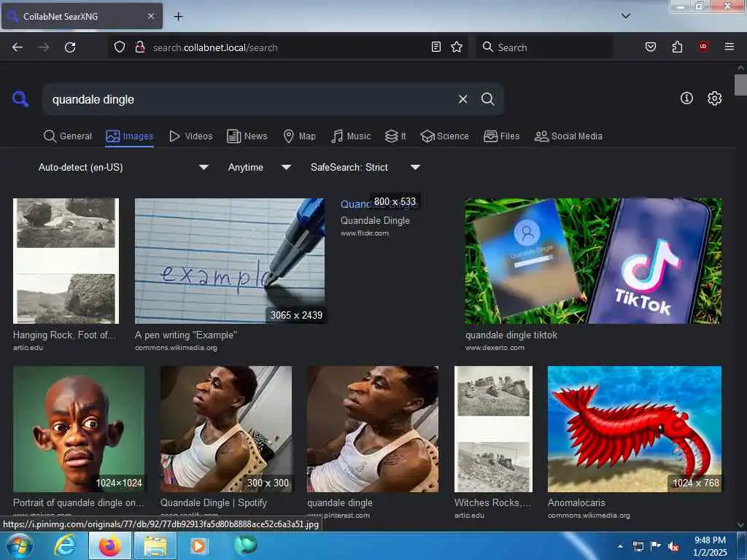This screenshot has height=560, width=747.
Task: Open the pen writing Example thumbnail
Action: coord(230,261)
